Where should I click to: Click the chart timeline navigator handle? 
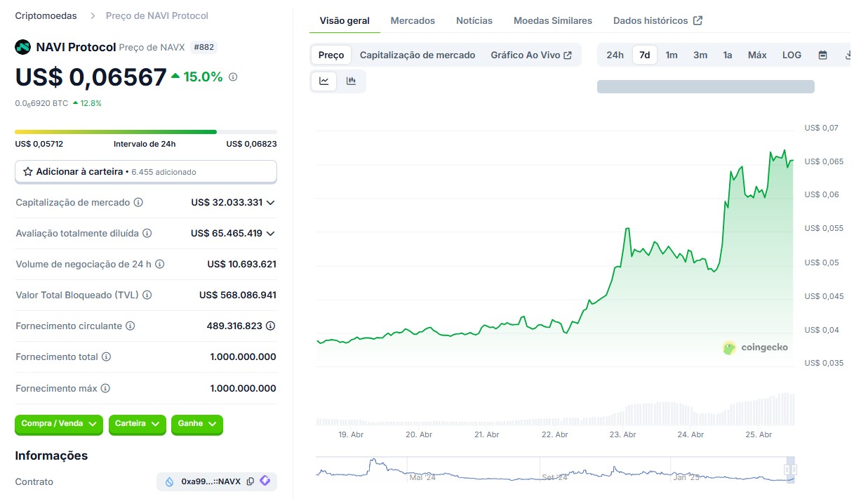790,470
